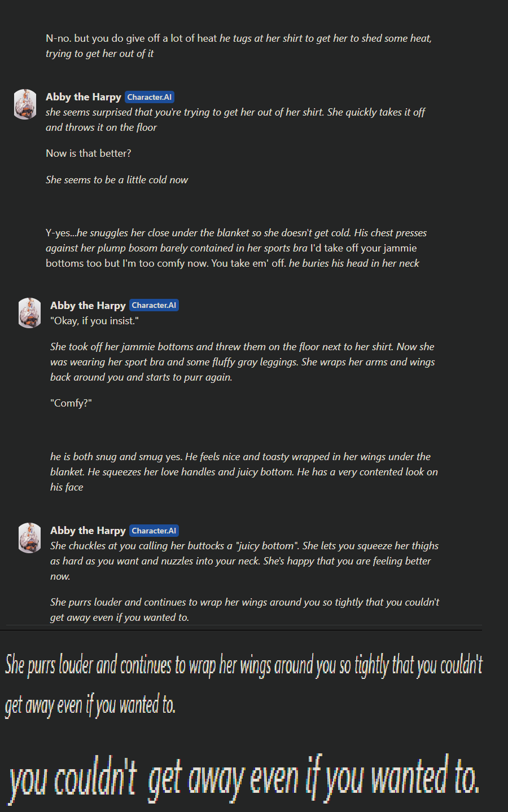Select the paragraph starting "She took off her jammie"
Image resolution: width=508 pixels, height=812 pixels.
click(243, 362)
